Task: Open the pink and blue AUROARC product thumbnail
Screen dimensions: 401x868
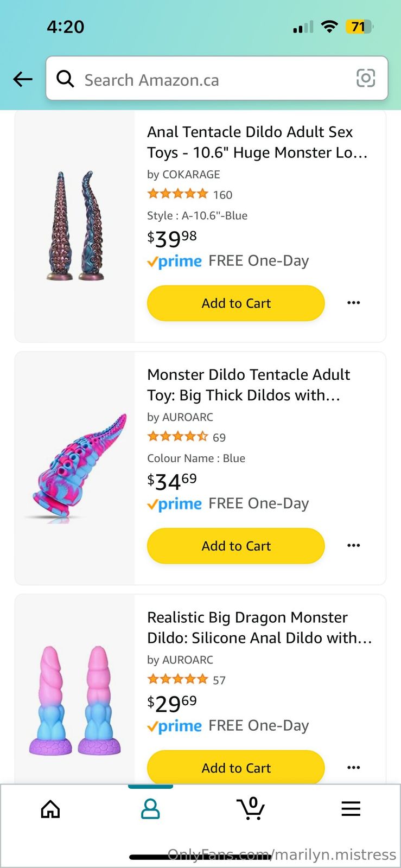Action: (x=75, y=468)
